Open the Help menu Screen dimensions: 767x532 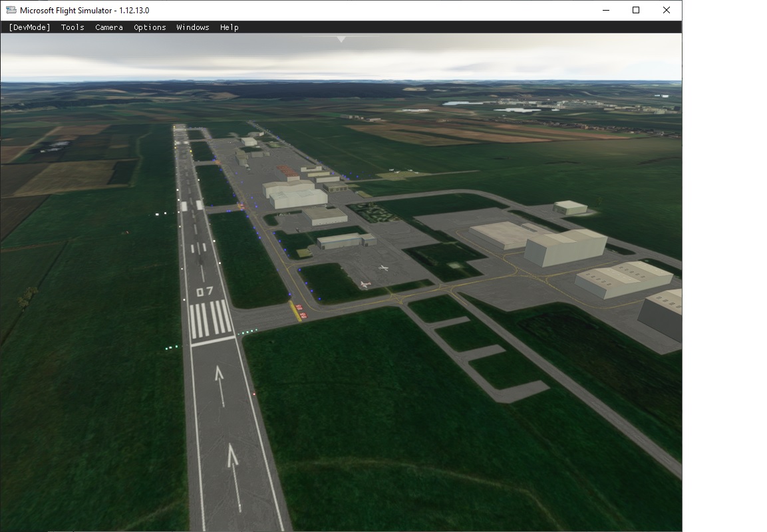229,27
